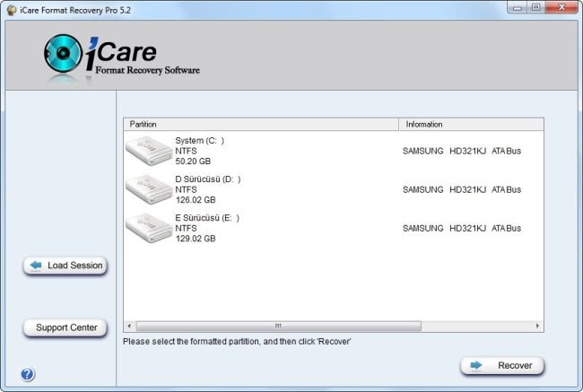The height and width of the screenshot is (392, 583).
Task: Click the Information column header
Action: pos(471,124)
